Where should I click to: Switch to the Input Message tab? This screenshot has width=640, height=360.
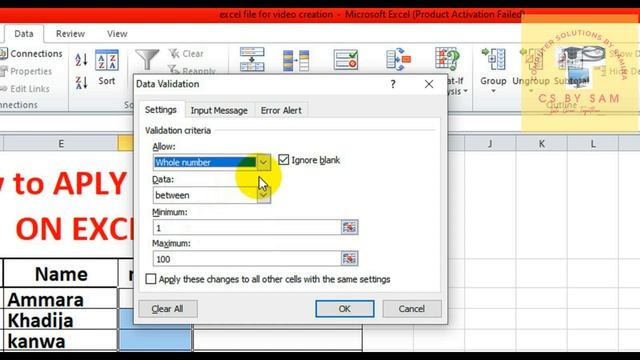click(219, 111)
